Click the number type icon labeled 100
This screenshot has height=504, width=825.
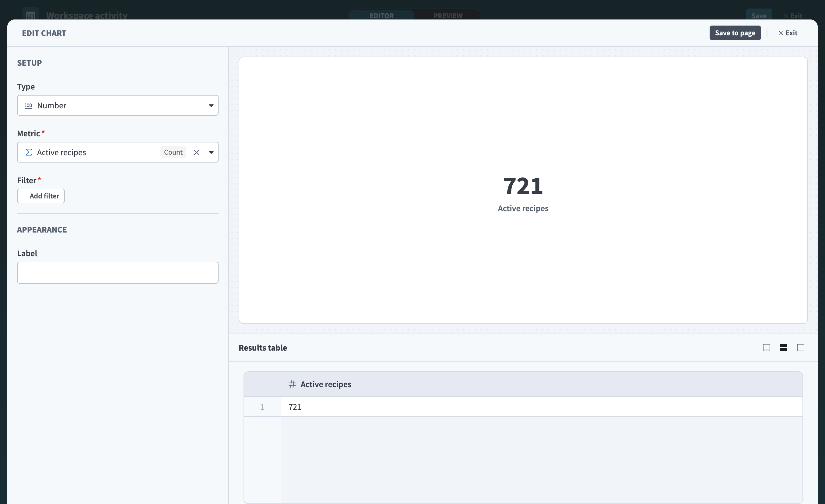[x=28, y=105]
